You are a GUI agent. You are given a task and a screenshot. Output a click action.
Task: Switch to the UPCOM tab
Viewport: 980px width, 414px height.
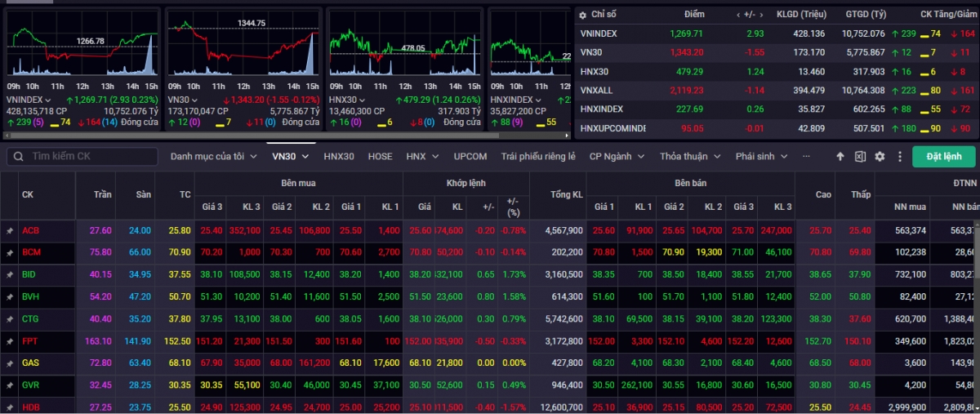pos(470,156)
